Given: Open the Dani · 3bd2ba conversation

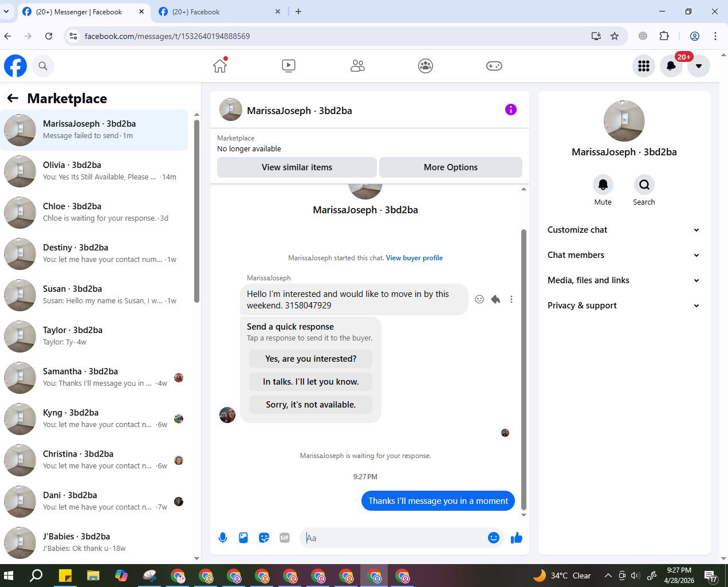Looking at the screenshot, I should [94, 502].
